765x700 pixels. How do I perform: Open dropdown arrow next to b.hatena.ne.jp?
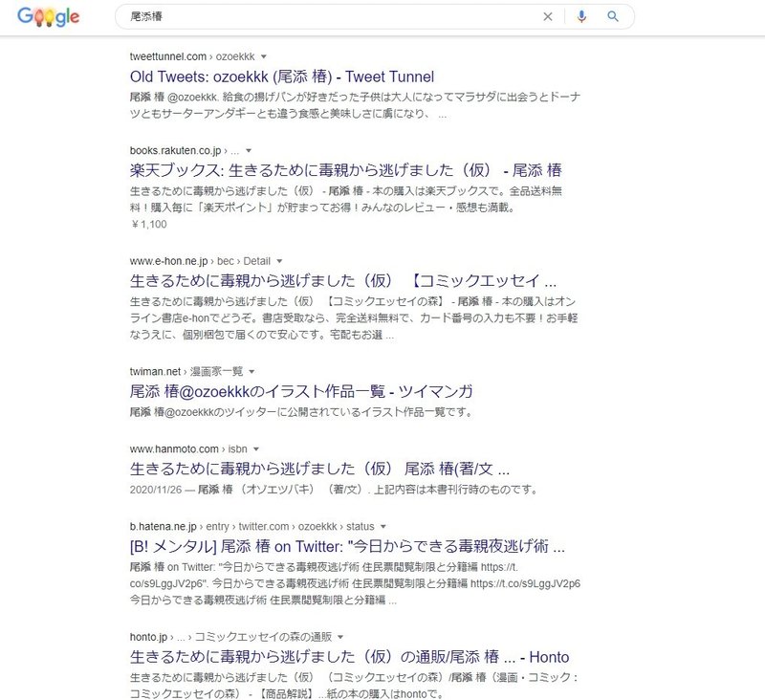[x=383, y=527]
